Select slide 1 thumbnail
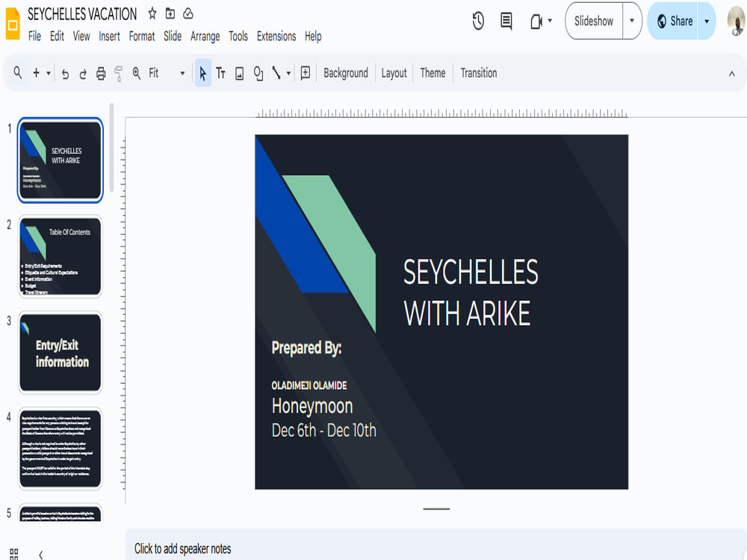 60,160
